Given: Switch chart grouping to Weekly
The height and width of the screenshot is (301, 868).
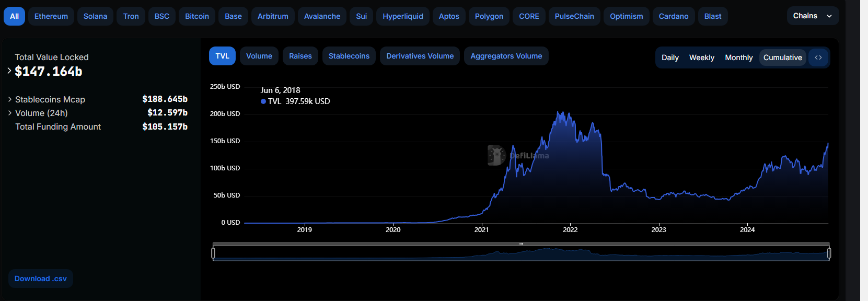Looking at the screenshot, I should [702, 57].
